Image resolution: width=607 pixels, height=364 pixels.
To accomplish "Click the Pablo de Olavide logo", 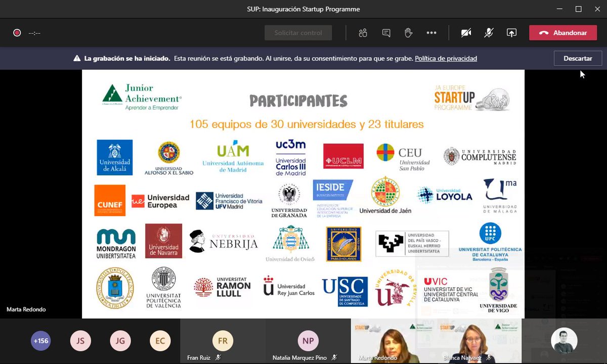I will [x=343, y=244].
